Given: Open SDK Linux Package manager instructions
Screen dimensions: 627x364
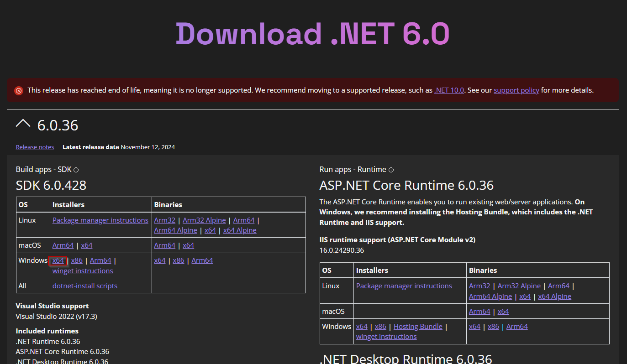Looking at the screenshot, I should click(100, 220).
